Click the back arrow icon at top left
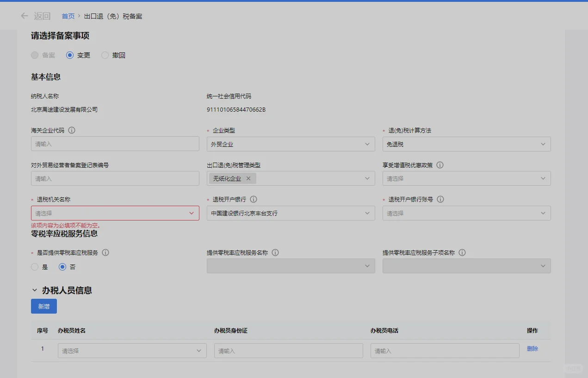 click(24, 16)
